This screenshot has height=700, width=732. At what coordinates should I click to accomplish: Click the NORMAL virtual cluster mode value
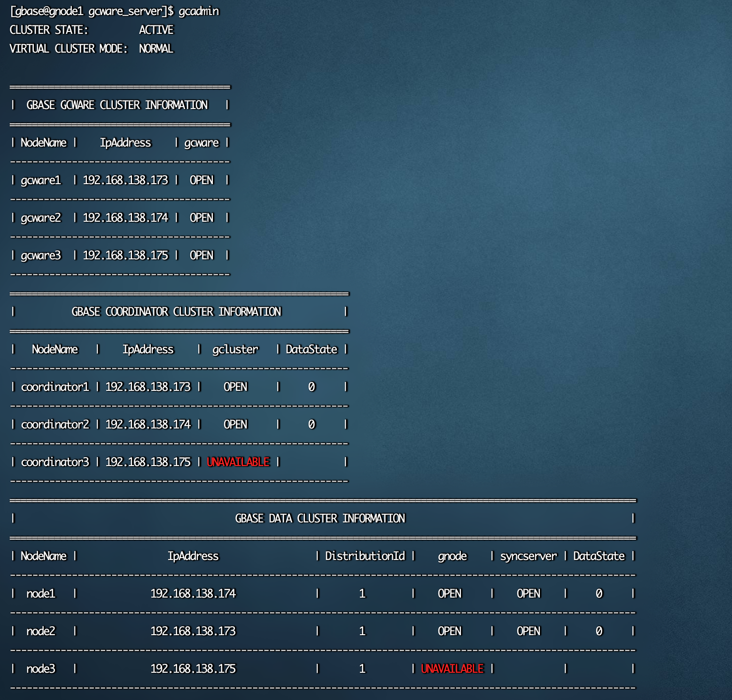point(156,49)
